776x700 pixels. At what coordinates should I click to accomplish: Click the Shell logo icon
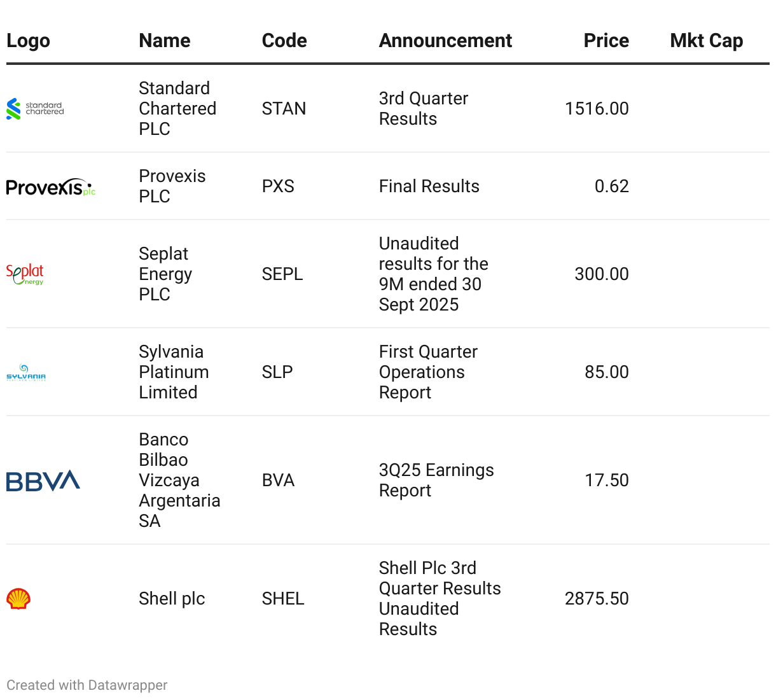click(x=18, y=599)
